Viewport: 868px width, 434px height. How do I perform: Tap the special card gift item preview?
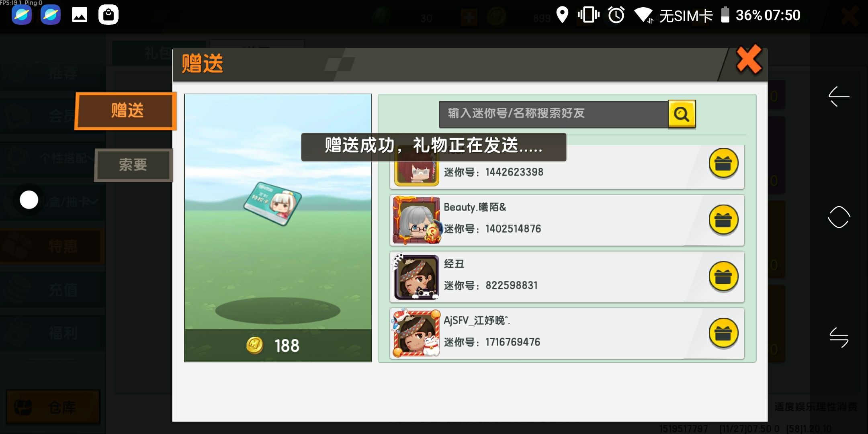pyautogui.click(x=272, y=203)
